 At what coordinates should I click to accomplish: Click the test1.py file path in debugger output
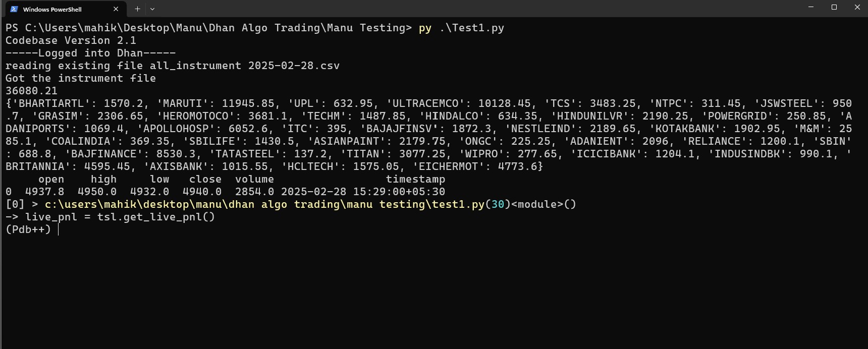264,204
